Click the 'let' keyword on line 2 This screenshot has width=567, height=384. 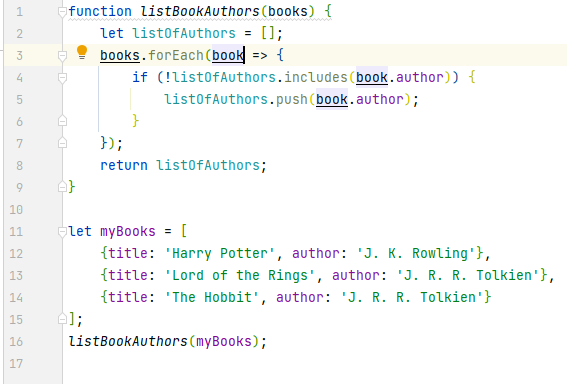[112, 33]
